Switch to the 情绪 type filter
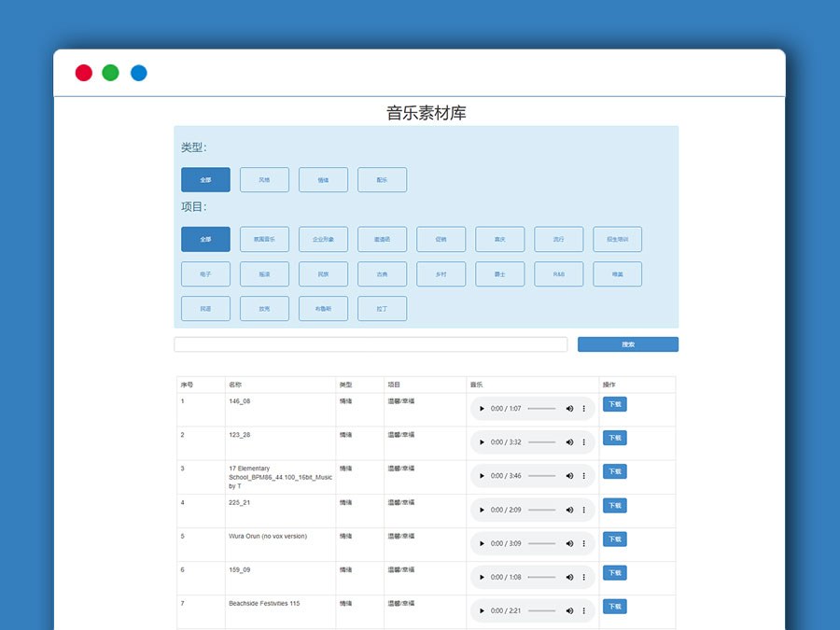The height and width of the screenshot is (630, 840). (x=323, y=179)
